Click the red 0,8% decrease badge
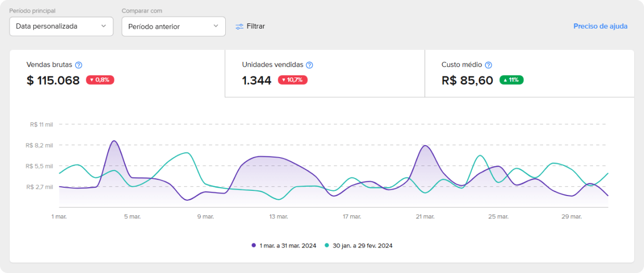This screenshot has height=273, width=644. point(100,80)
